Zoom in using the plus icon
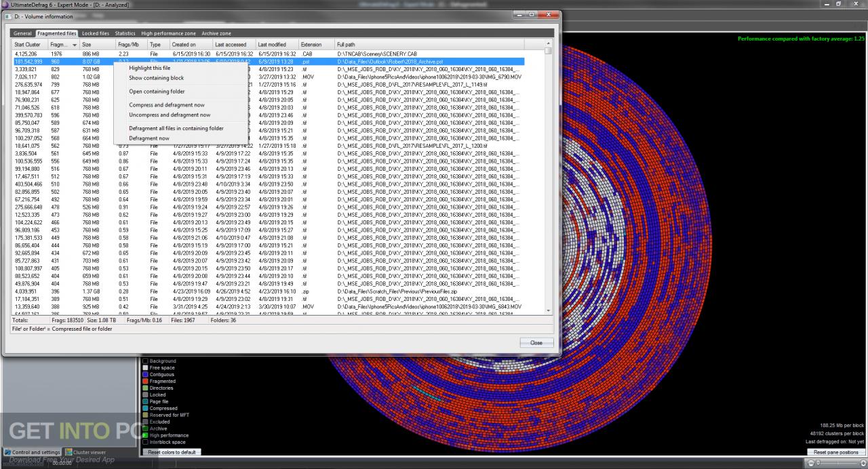The height and width of the screenshot is (469, 868). 863,463
